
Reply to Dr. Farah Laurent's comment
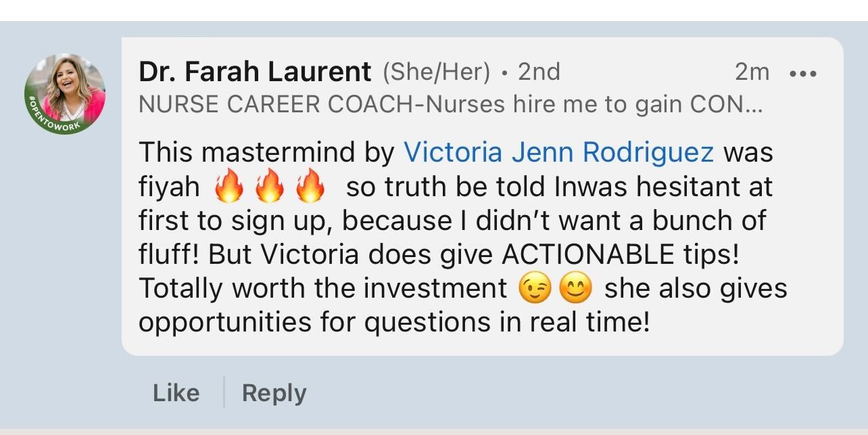274,393
